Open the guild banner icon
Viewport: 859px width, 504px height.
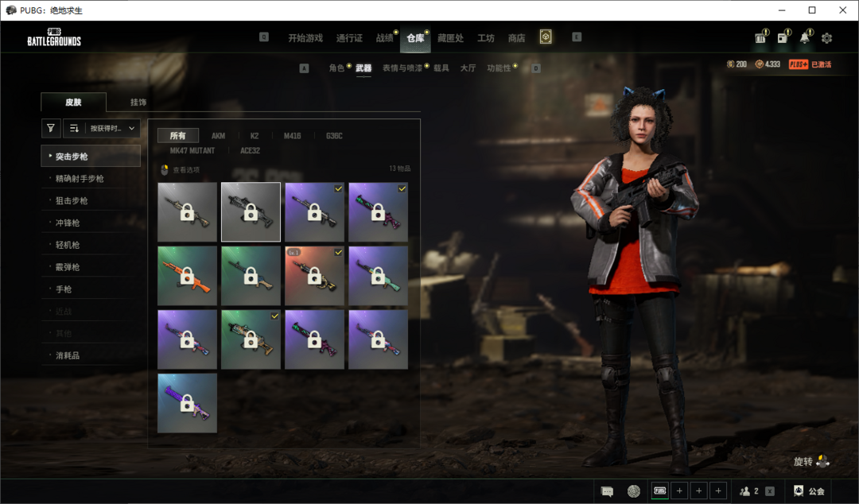point(799,490)
